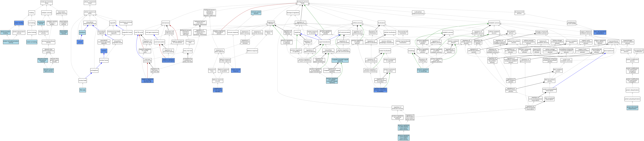Select 'ubiquitin protein ligase activity' node
Image resolution: width=644 pixels, height=141 pixels.
[49, 70]
